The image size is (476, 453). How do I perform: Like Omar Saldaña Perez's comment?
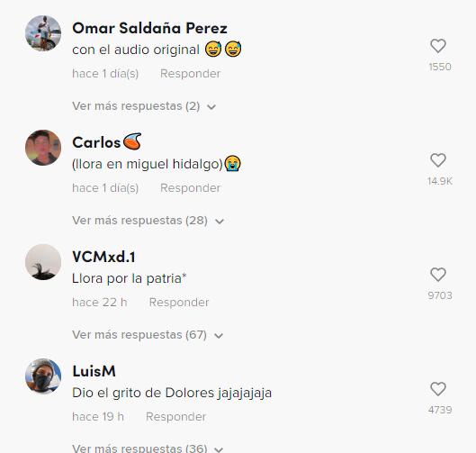coord(438,46)
